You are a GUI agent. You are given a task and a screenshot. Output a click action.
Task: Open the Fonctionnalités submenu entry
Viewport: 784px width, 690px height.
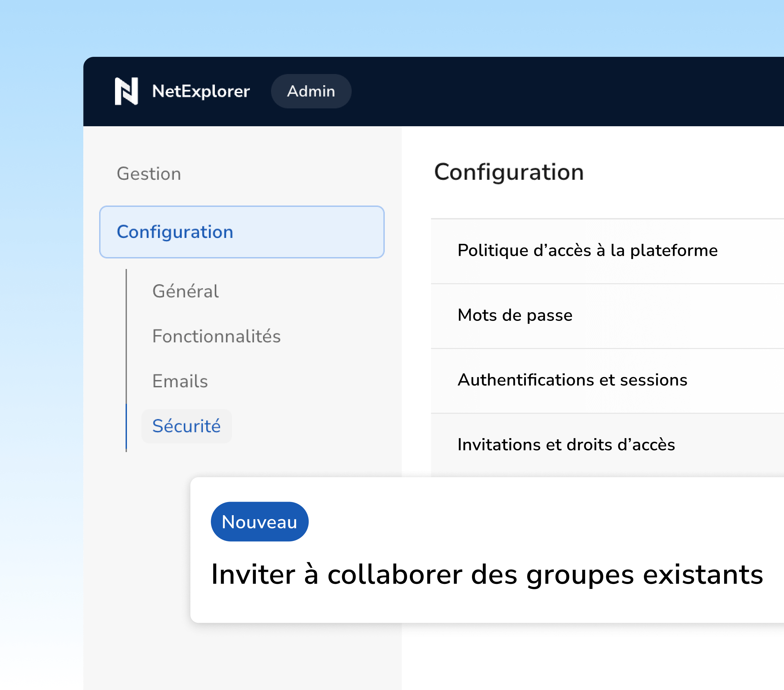click(x=216, y=336)
